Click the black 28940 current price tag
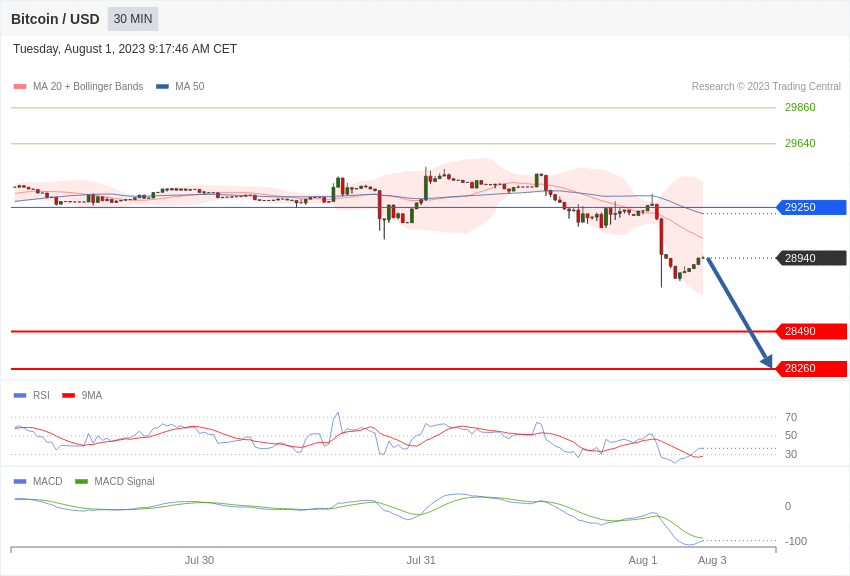Image resolution: width=850 pixels, height=576 pixels. tap(812, 258)
